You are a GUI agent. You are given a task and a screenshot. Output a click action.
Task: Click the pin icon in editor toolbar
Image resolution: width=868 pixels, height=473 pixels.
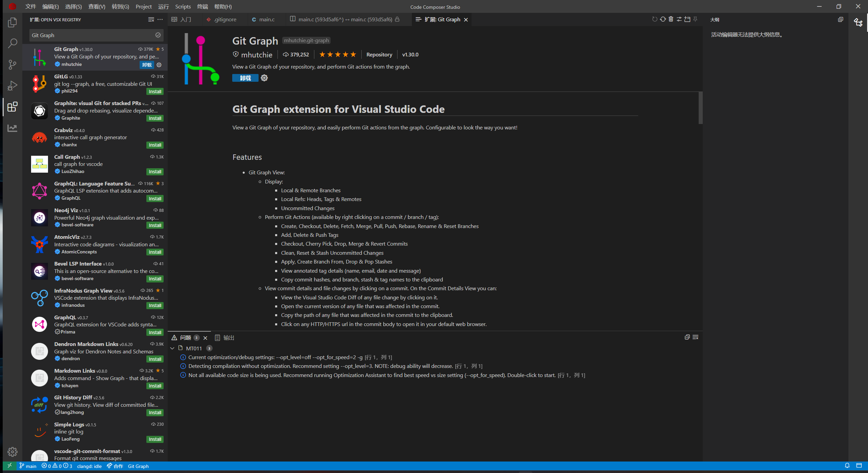tap(695, 19)
